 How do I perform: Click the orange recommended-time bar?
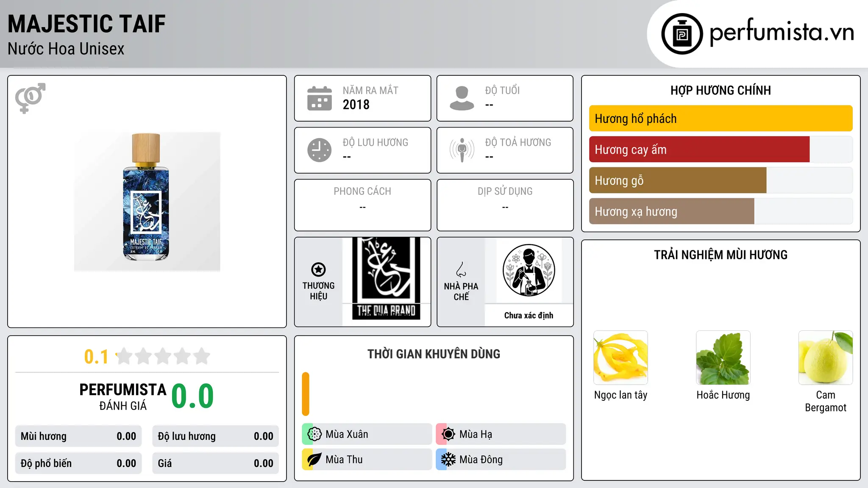(x=306, y=394)
